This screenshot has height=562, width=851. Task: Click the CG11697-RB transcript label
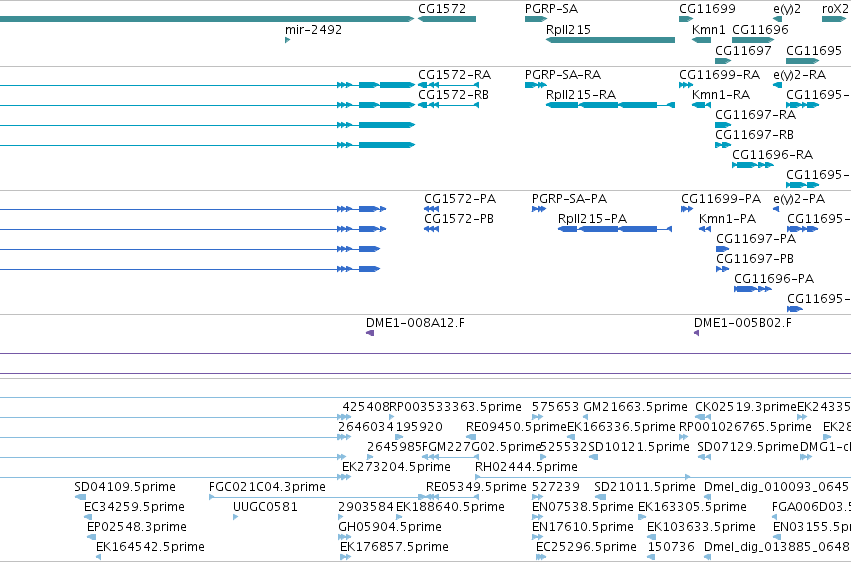(754, 135)
